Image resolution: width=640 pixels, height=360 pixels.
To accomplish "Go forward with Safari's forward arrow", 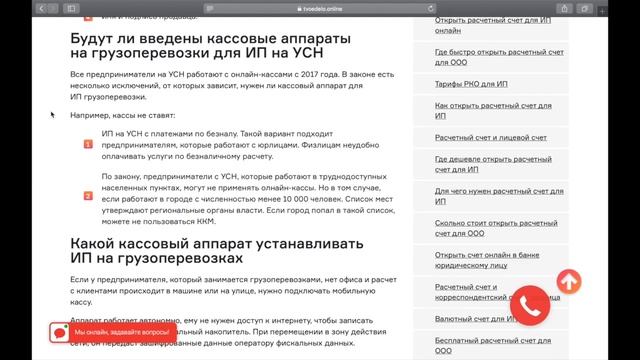I will (53, 9).
